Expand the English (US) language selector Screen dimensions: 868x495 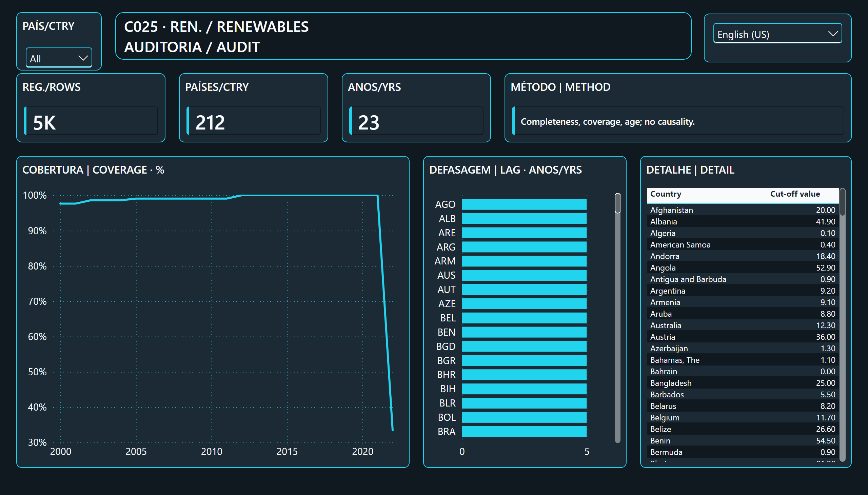click(777, 34)
